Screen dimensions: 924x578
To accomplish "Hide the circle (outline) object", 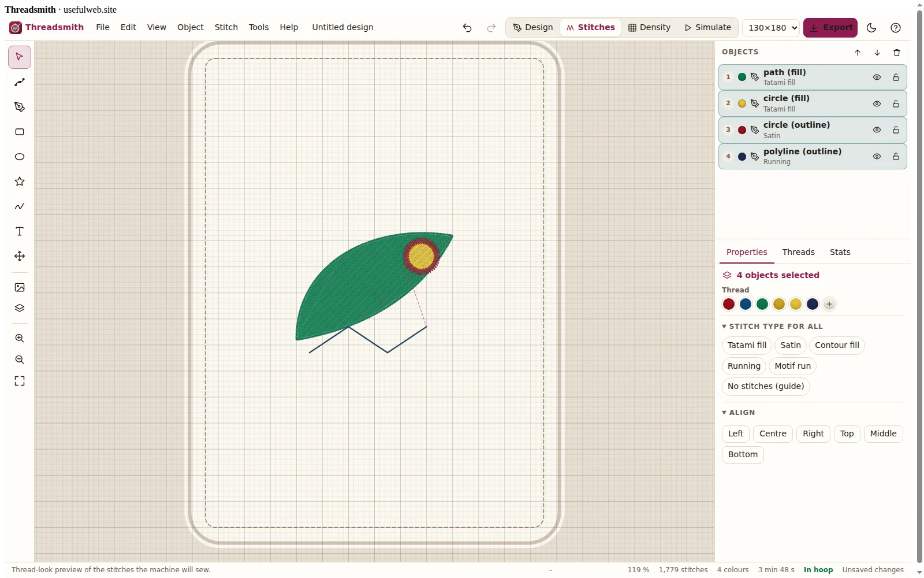I will pyautogui.click(x=877, y=130).
